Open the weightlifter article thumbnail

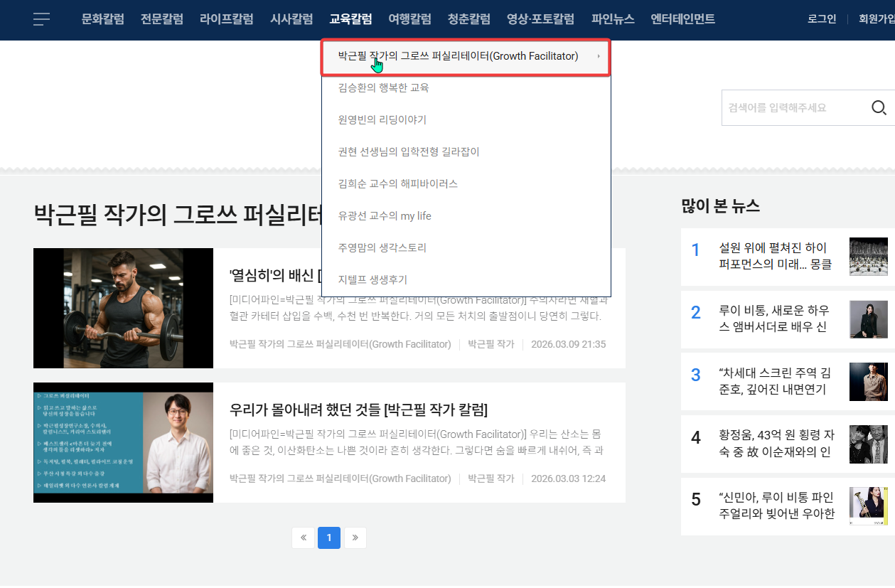point(123,308)
